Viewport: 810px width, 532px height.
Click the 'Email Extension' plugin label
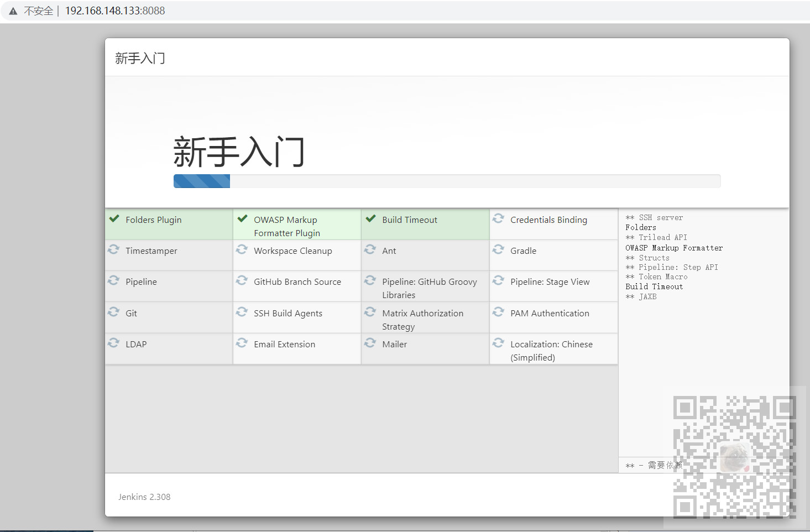[x=285, y=344]
